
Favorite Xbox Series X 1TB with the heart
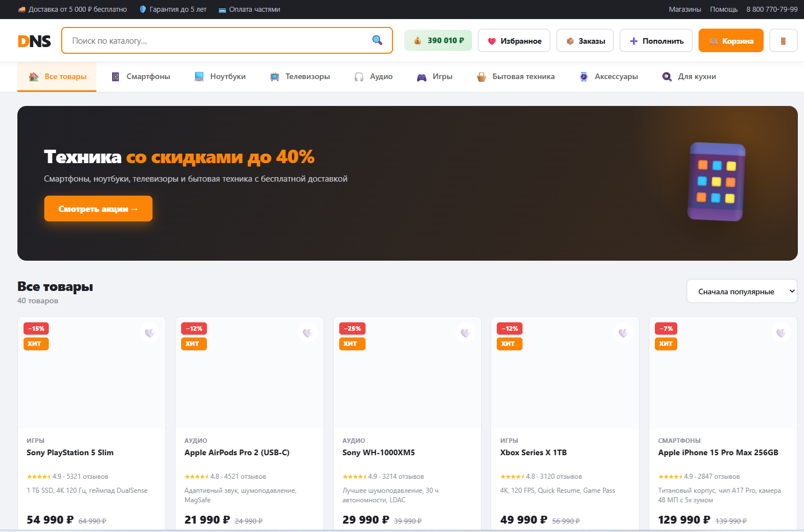click(623, 333)
